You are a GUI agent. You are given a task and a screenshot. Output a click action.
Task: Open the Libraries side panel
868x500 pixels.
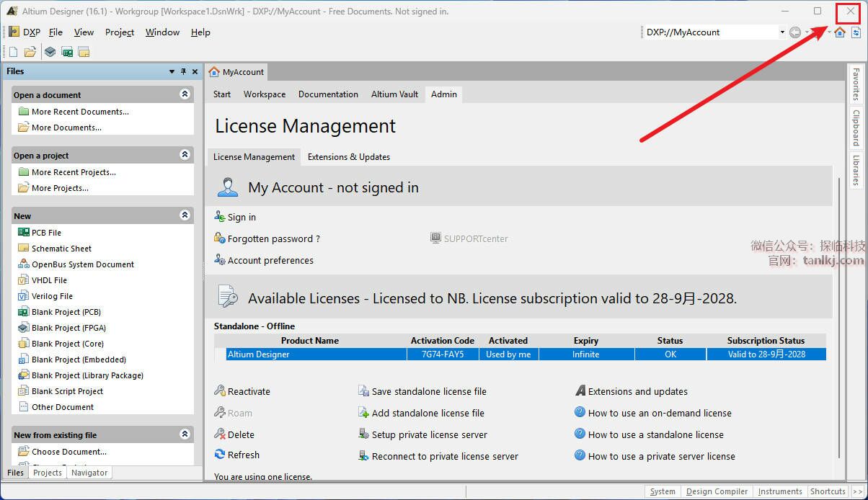(x=856, y=170)
